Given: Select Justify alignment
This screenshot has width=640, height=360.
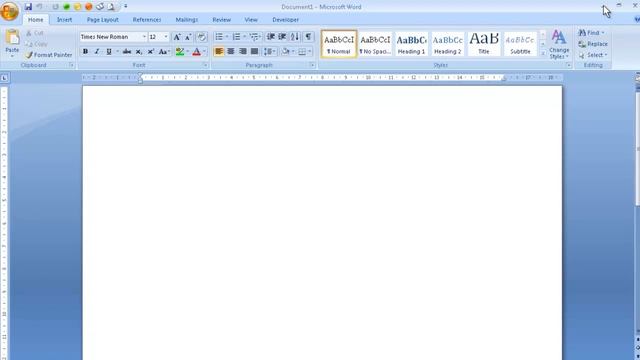Looking at the screenshot, I should (x=254, y=51).
